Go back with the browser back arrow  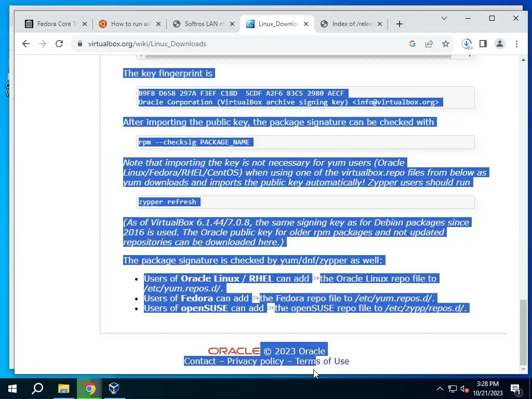click(26, 44)
